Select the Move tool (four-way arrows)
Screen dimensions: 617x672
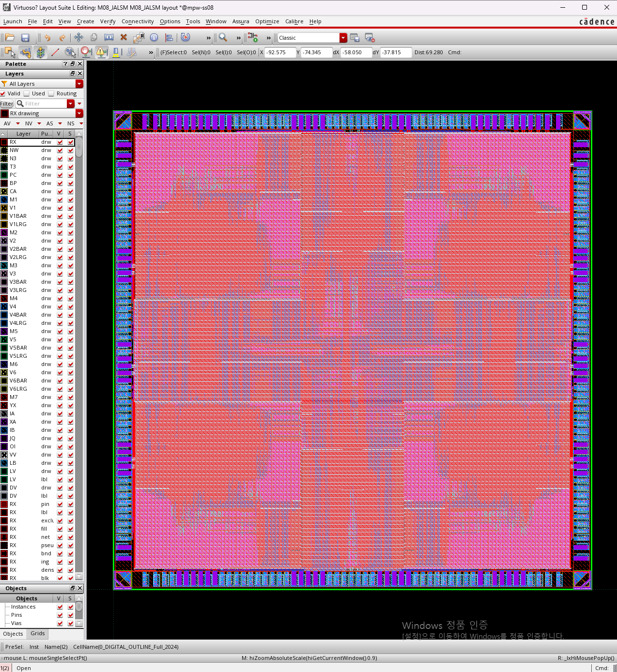point(78,38)
